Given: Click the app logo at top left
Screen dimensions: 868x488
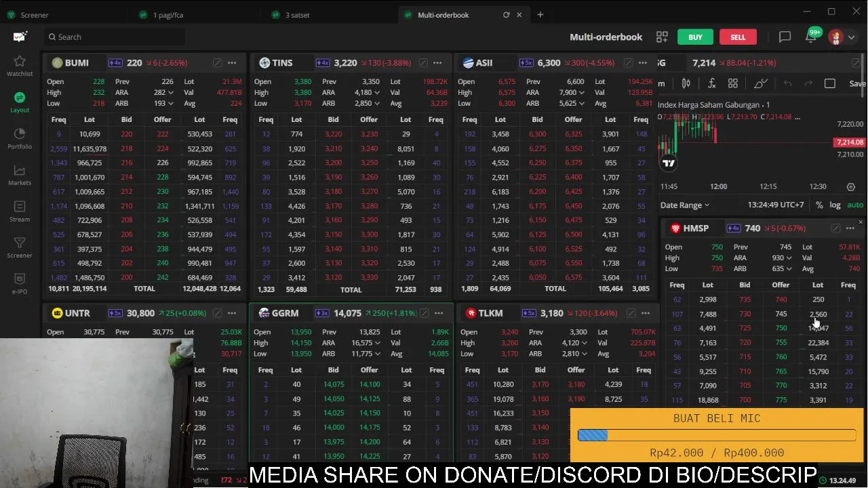Looking at the screenshot, I should coord(20,37).
